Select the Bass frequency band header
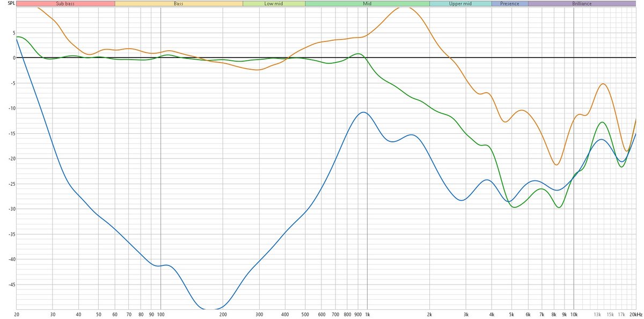 coord(178,3)
